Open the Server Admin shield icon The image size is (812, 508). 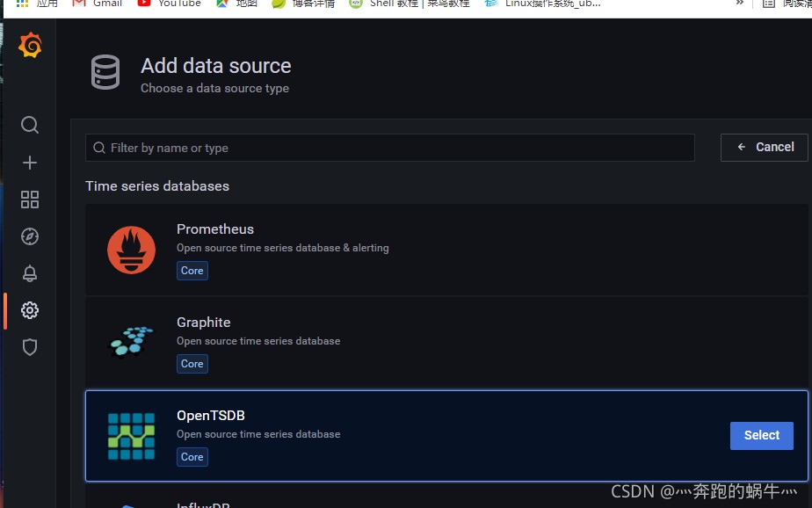click(x=30, y=347)
